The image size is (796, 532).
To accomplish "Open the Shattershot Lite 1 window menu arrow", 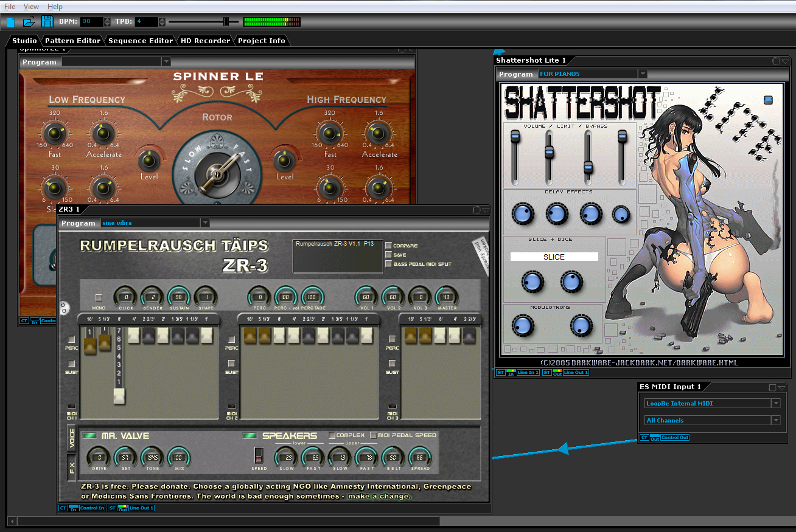I will pyautogui.click(x=785, y=61).
